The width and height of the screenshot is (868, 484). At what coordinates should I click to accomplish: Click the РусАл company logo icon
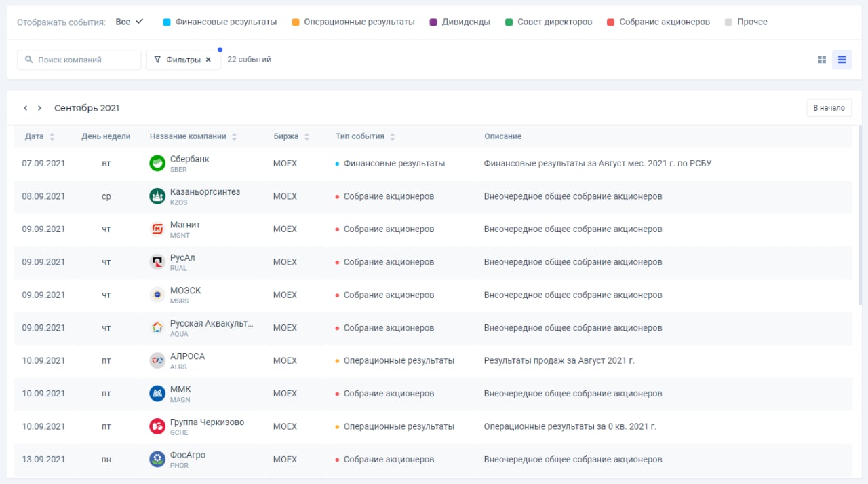coord(157,262)
